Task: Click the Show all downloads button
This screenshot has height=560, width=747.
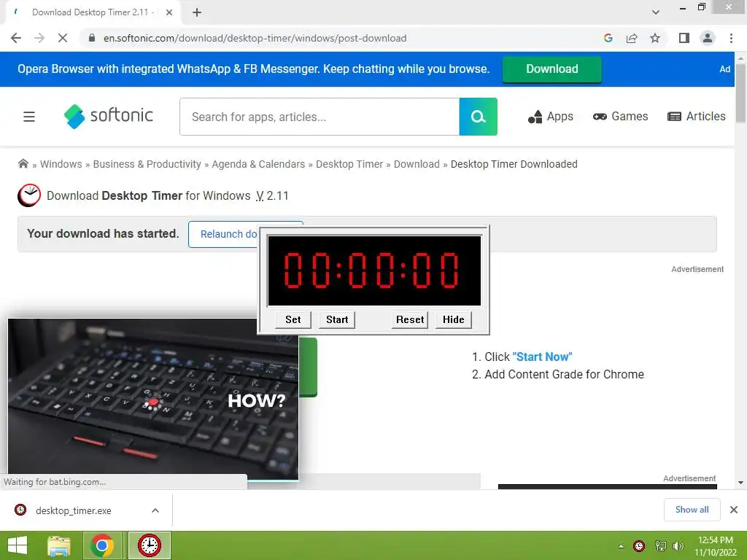Action: [x=692, y=510]
